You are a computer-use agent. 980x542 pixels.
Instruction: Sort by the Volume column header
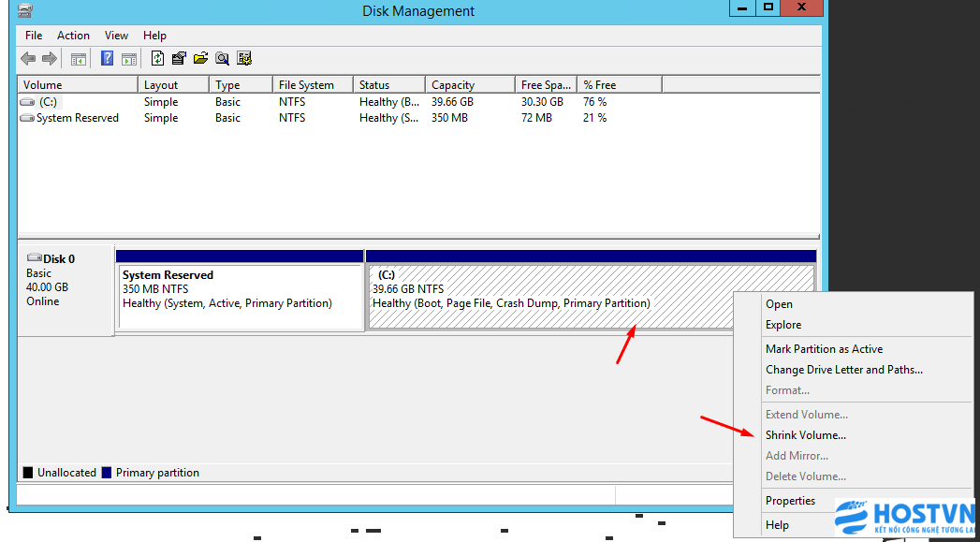[x=78, y=85]
